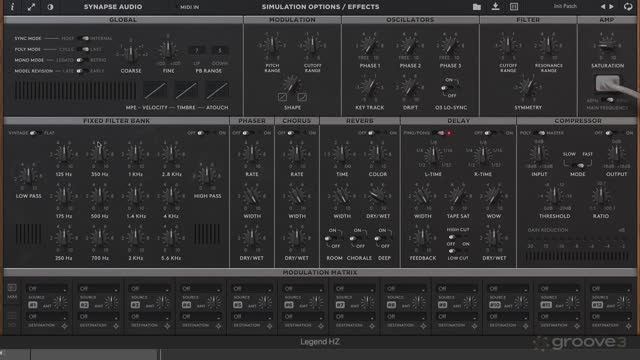Viewport: 640px width, 360px height.
Task: Click destination crosshair icon of matrix slot 6
Action: [321, 326]
